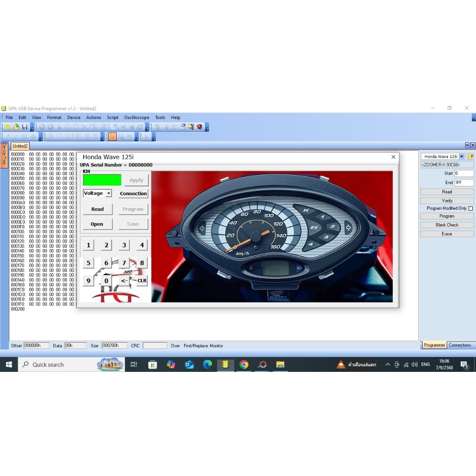Click the Bold B formatting icon
This screenshot has width=476, height=476.
pos(51,137)
